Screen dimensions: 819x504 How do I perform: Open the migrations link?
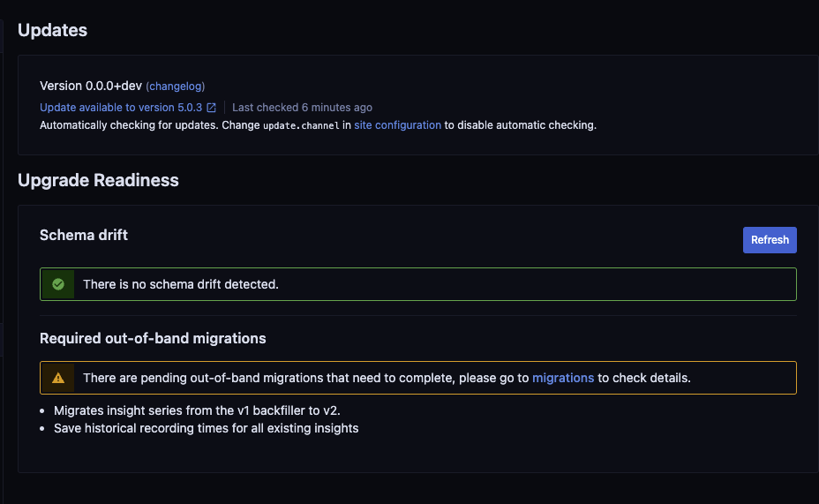562,378
